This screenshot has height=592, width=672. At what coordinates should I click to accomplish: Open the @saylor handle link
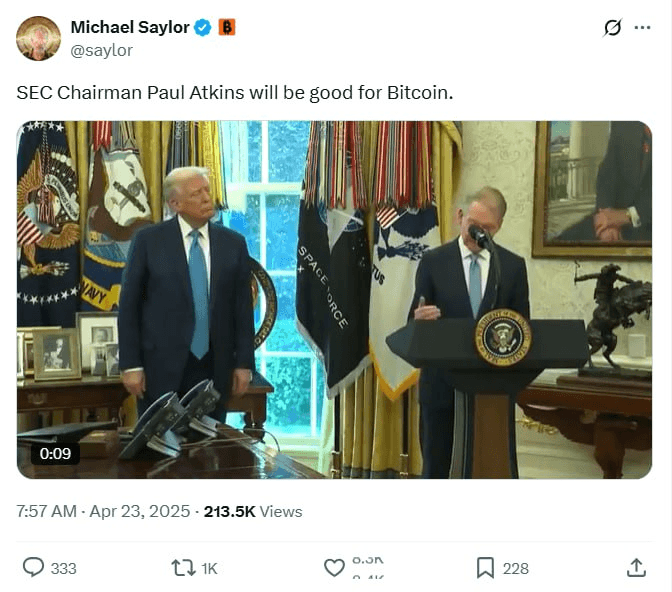[x=101, y=51]
